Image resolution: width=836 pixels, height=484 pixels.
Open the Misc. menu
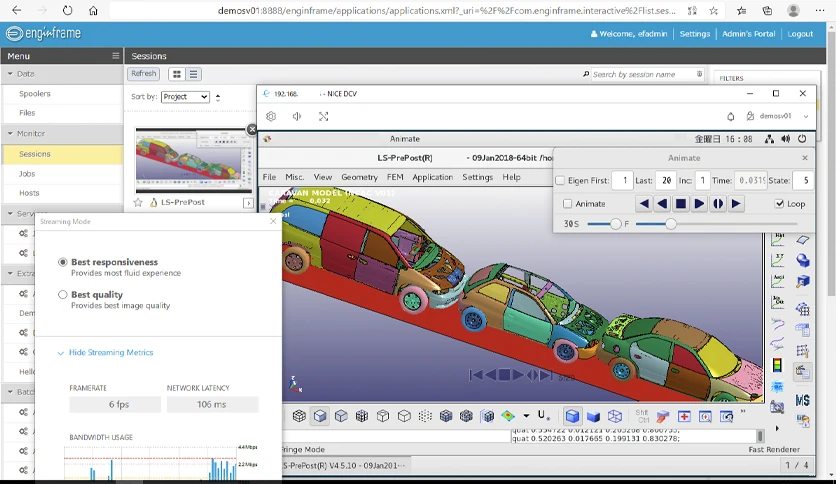(294, 177)
